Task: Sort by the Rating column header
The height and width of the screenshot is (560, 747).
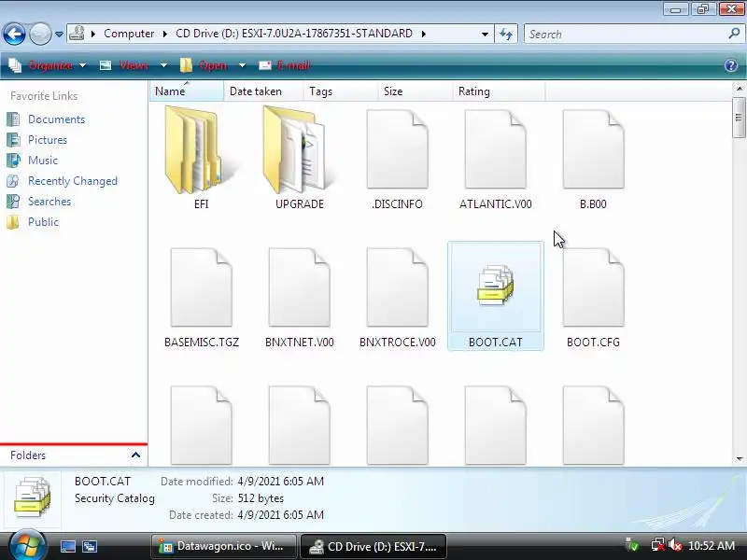Action: coord(499,91)
